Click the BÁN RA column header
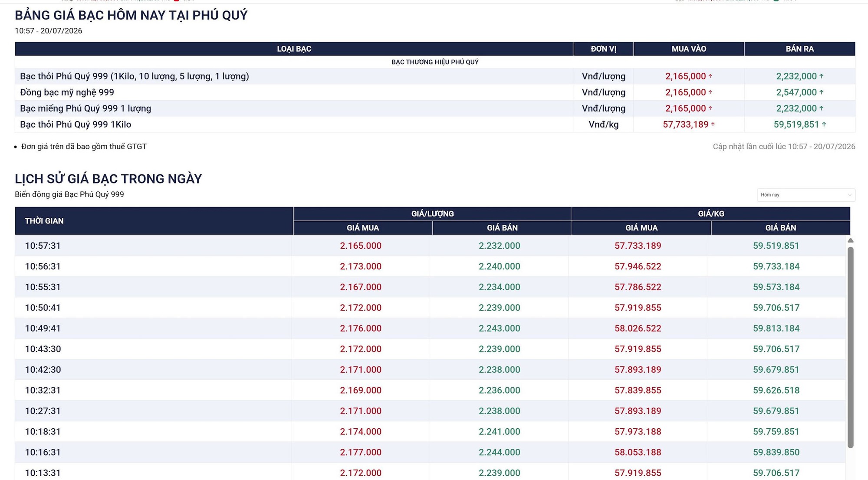This screenshot has height=480, width=868. 800,49
